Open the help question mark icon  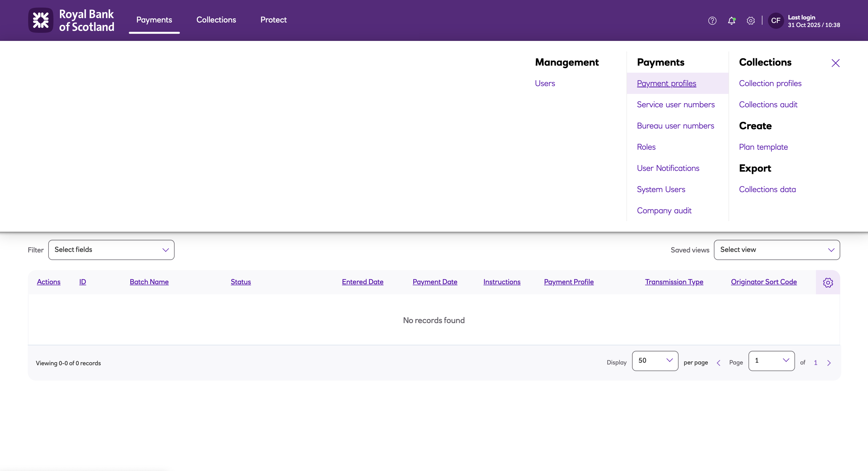712,20
